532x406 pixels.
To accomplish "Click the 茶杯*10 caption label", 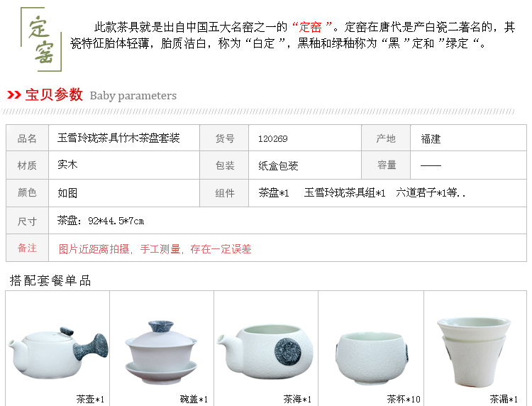I will 404,399.
